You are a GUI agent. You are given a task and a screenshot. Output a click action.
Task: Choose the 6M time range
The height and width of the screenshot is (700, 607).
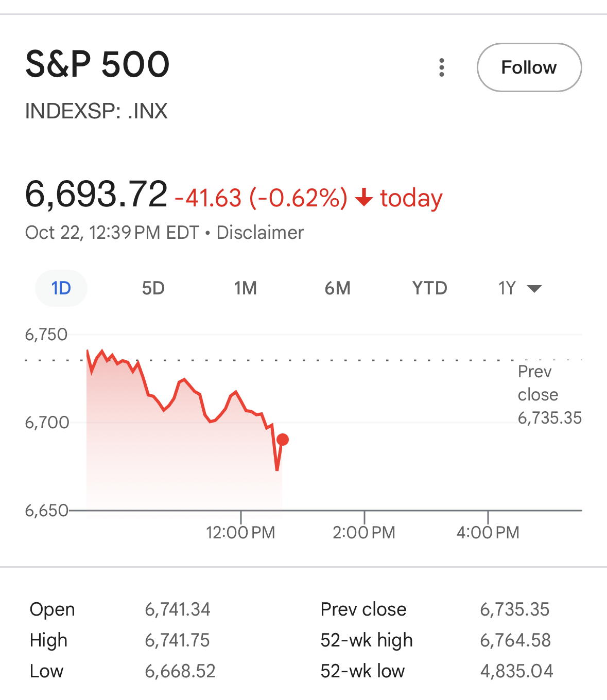[337, 288]
